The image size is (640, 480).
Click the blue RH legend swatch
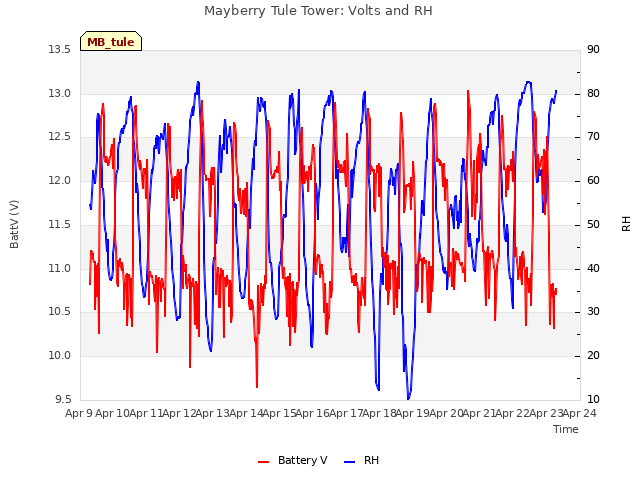click(350, 462)
